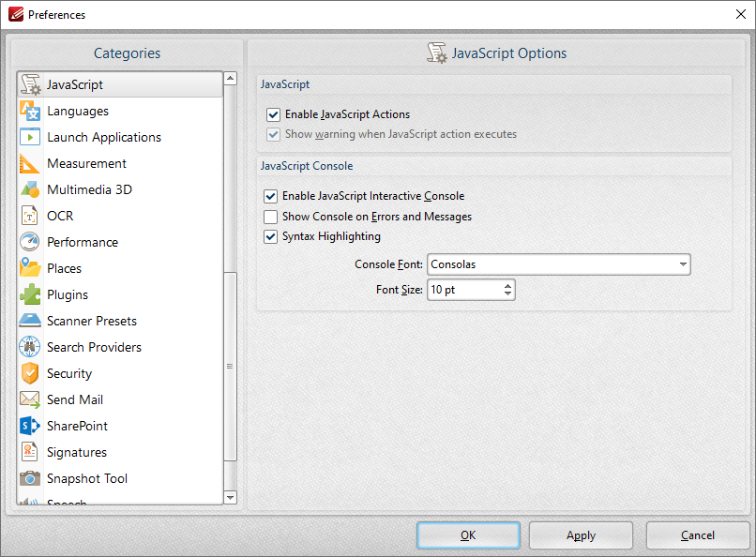Screen dimensions: 756x557
Task: Click the categories scrollbar down arrow
Action: point(231,497)
